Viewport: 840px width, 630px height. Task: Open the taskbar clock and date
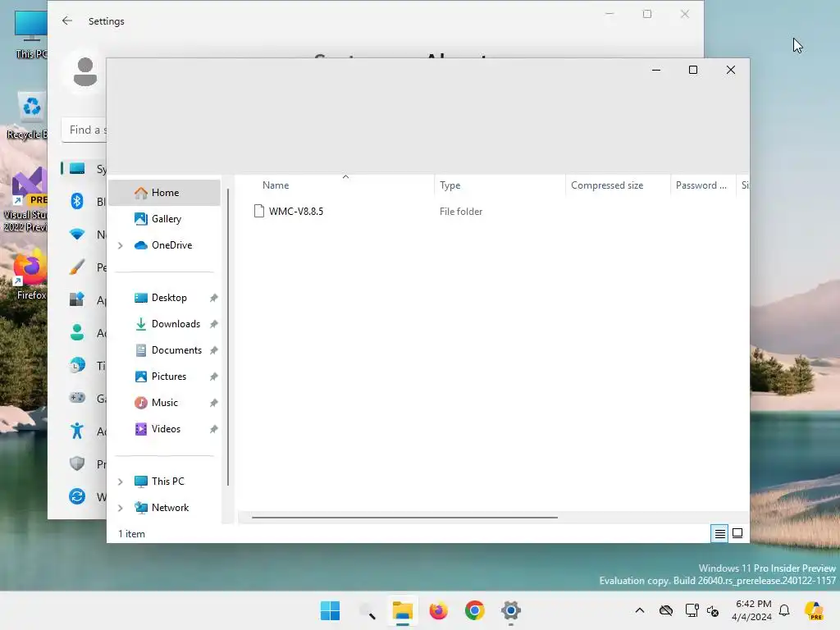[x=752, y=610]
